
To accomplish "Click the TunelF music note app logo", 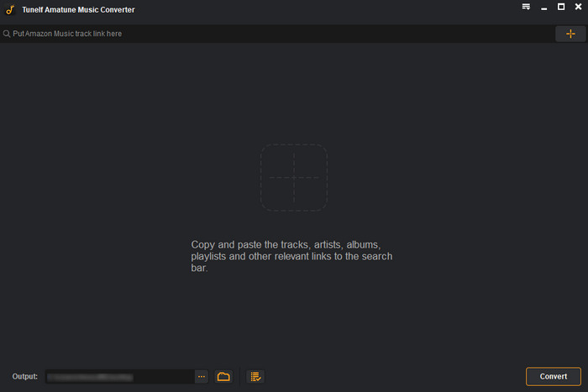I will (10, 10).
